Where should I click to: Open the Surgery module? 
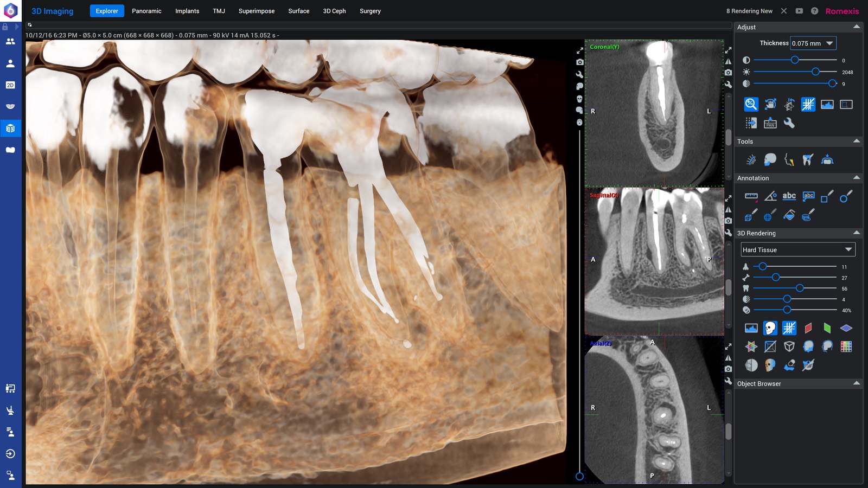370,11
